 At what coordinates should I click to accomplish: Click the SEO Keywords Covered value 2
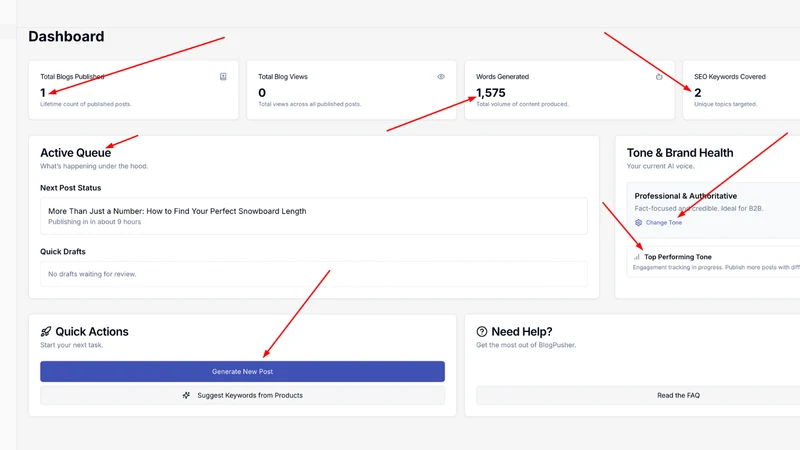point(697,93)
